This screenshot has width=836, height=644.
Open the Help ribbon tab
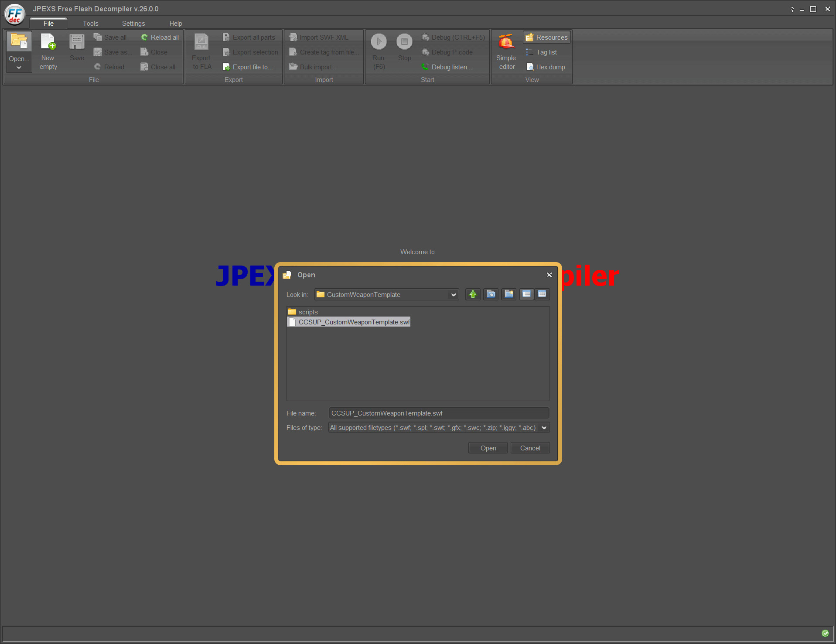pyautogui.click(x=176, y=24)
